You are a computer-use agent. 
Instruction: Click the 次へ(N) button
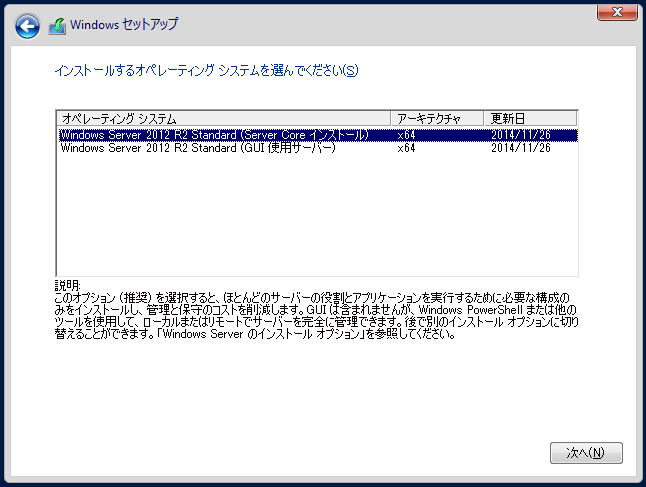point(586,453)
